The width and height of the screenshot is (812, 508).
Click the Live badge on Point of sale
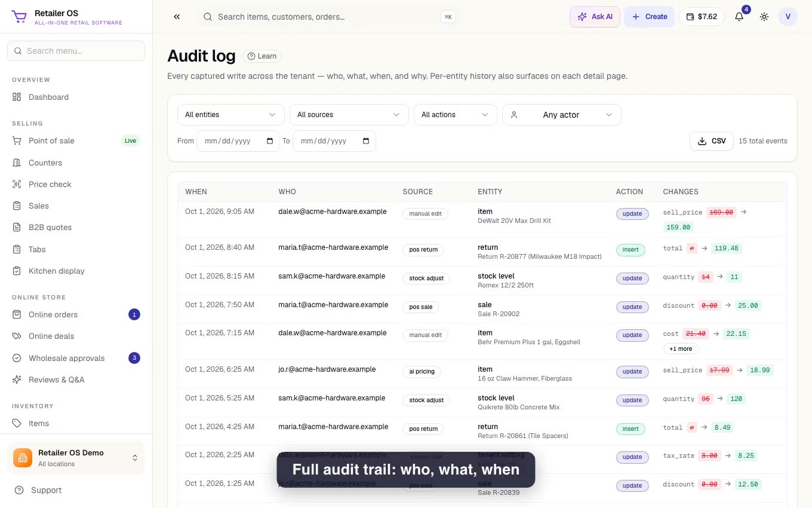click(130, 141)
